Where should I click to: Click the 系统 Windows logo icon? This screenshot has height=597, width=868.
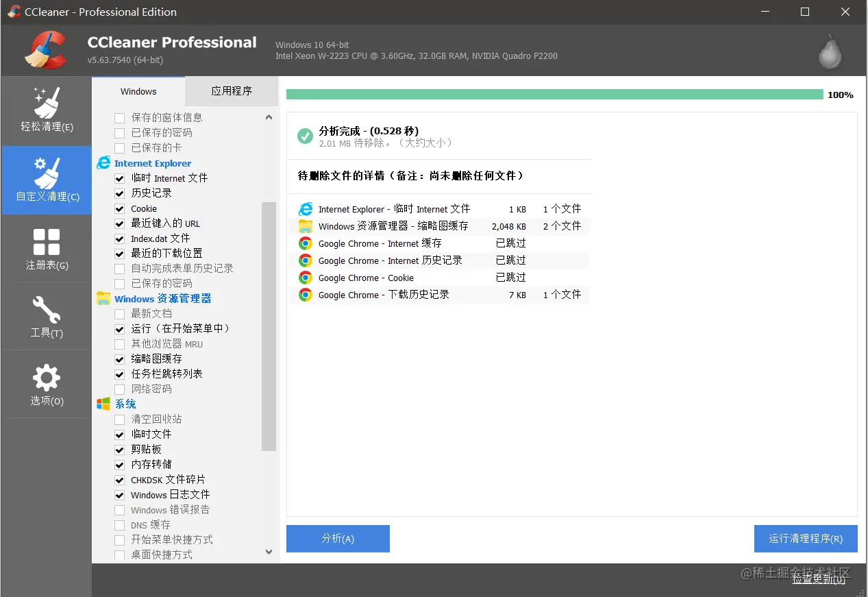pyautogui.click(x=103, y=404)
